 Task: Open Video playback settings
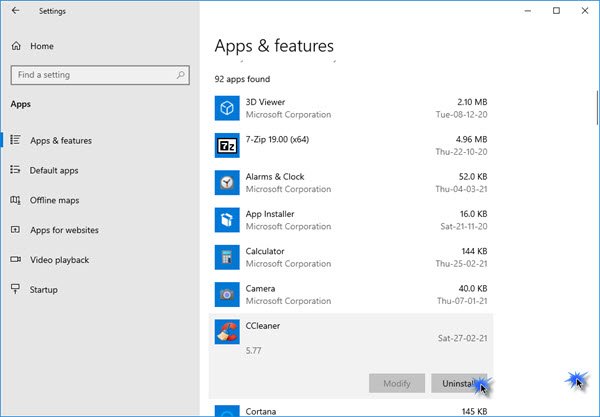coord(58,260)
